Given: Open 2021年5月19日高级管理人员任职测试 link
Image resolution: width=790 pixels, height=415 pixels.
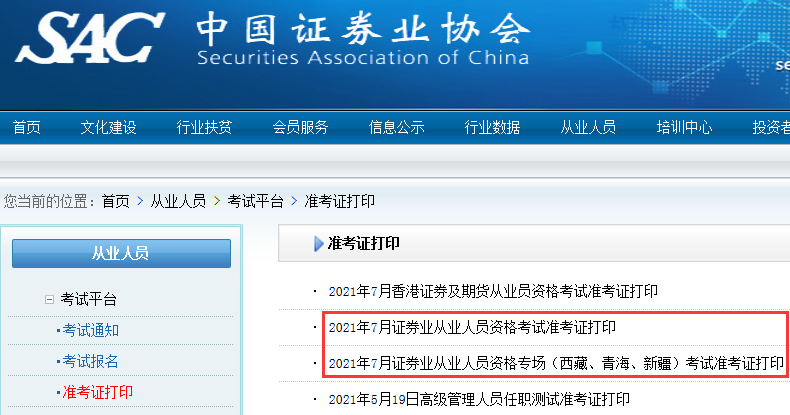Looking at the screenshot, I should click(479, 399).
